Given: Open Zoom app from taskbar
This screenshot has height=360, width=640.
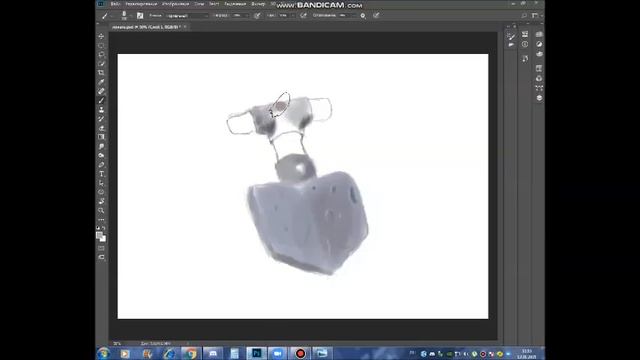Looking at the screenshot, I should tap(278, 353).
